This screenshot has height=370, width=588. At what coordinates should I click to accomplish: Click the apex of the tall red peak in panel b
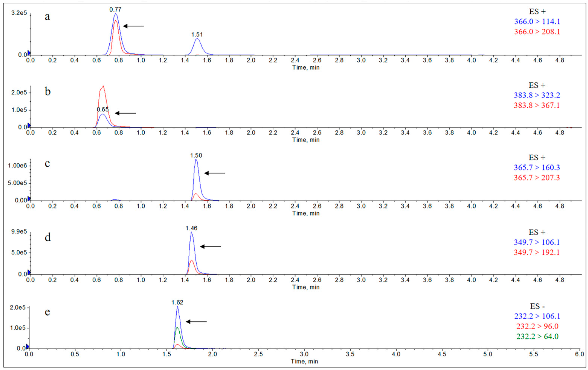[103, 86]
